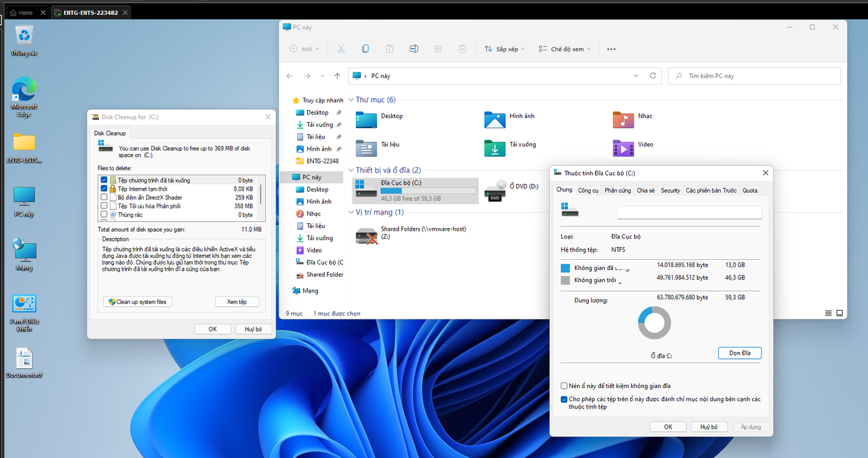The image size is (868, 458).
Task: Switch to details view in status bar
Action: click(x=829, y=313)
